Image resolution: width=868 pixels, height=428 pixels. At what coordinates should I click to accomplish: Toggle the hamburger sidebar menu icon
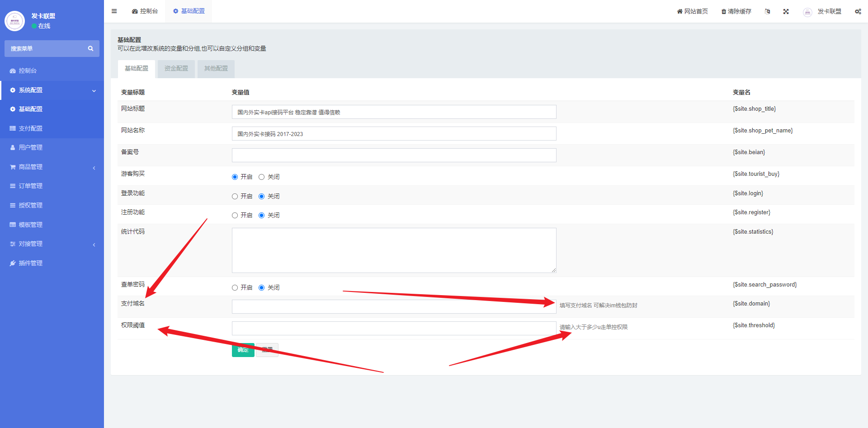[x=114, y=11]
